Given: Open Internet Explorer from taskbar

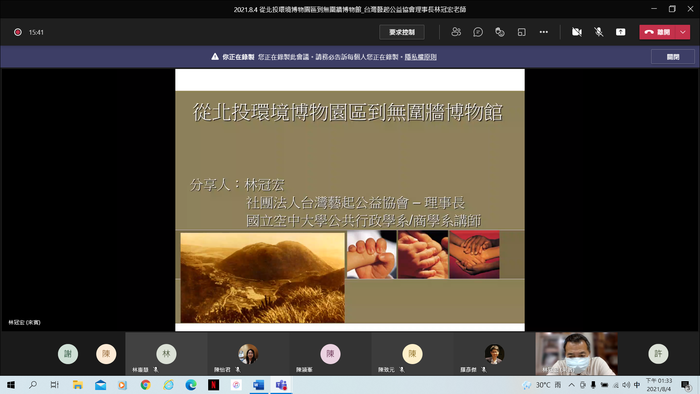Looking at the screenshot, I should click(168, 385).
